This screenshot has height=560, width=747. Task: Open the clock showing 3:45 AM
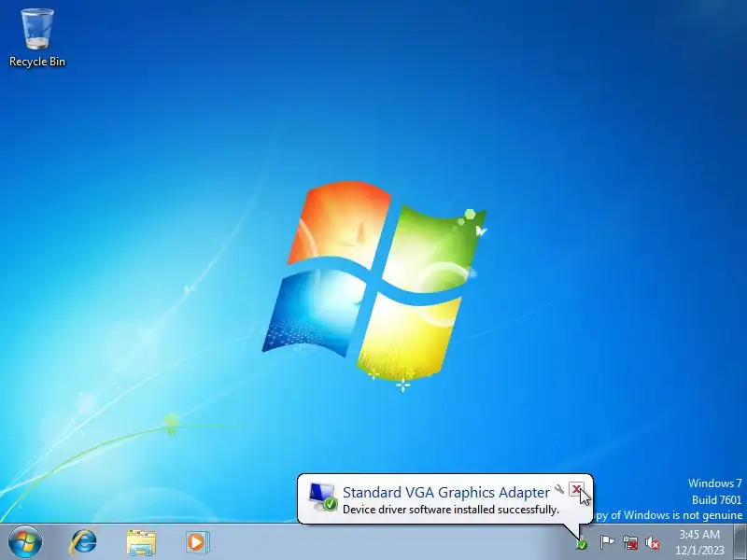[x=699, y=542]
